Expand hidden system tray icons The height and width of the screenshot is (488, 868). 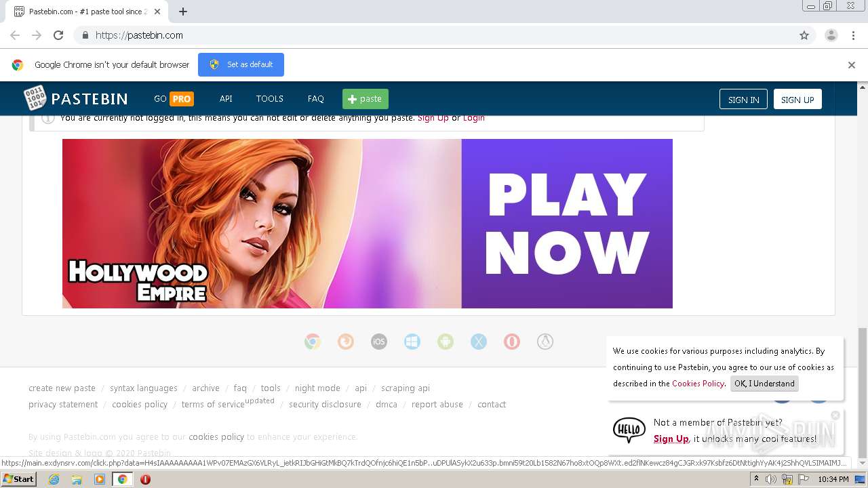(757, 479)
